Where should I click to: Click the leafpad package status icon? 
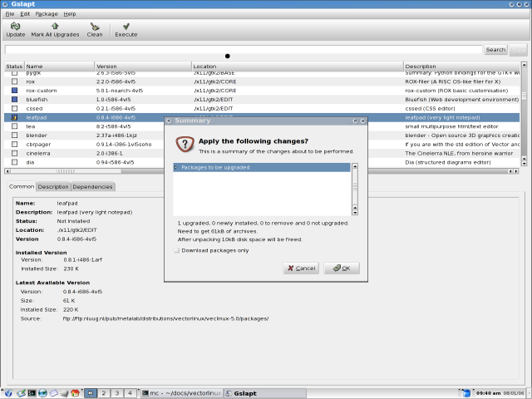pos(14,117)
